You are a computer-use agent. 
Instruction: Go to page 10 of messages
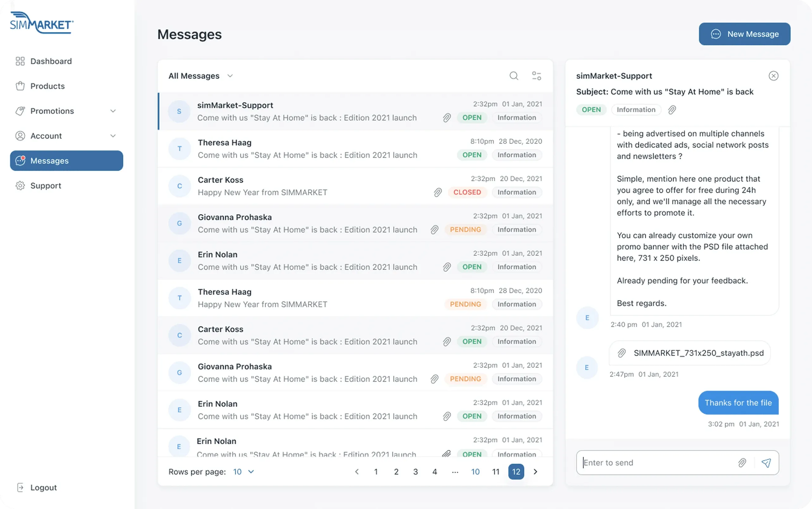click(475, 472)
